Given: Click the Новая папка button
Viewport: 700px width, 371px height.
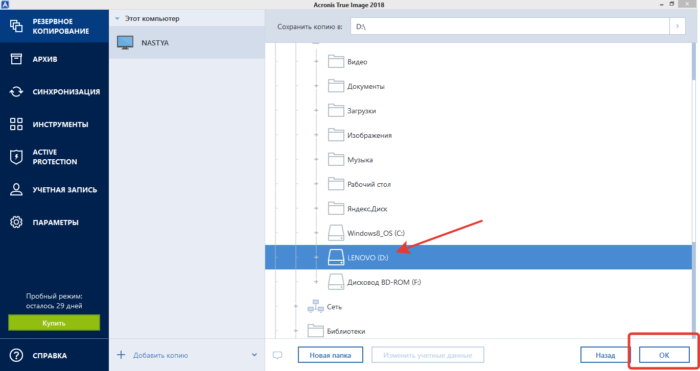Looking at the screenshot, I should 330,355.
